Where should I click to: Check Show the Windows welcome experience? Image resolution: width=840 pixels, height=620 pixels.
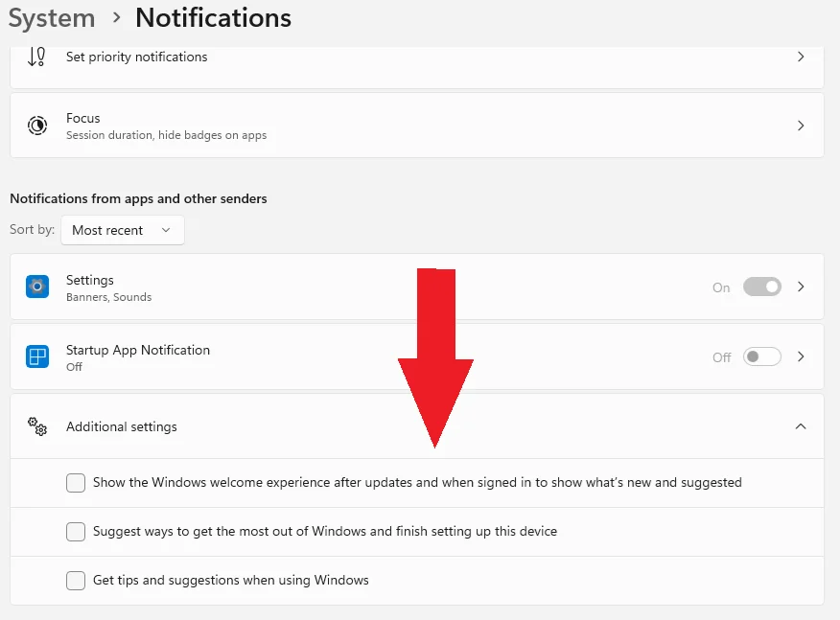pos(76,482)
